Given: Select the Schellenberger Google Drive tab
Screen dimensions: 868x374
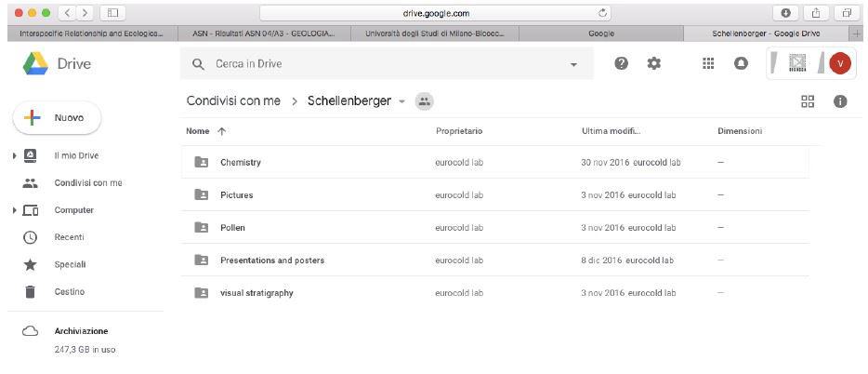Looking at the screenshot, I should (x=766, y=33).
